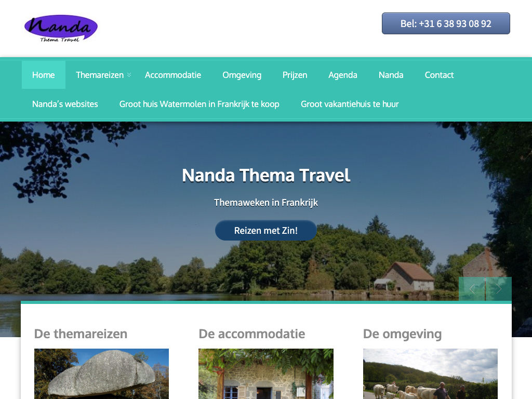Open the Accommodatie menu item
This screenshot has width=532, height=399.
pyautogui.click(x=173, y=75)
